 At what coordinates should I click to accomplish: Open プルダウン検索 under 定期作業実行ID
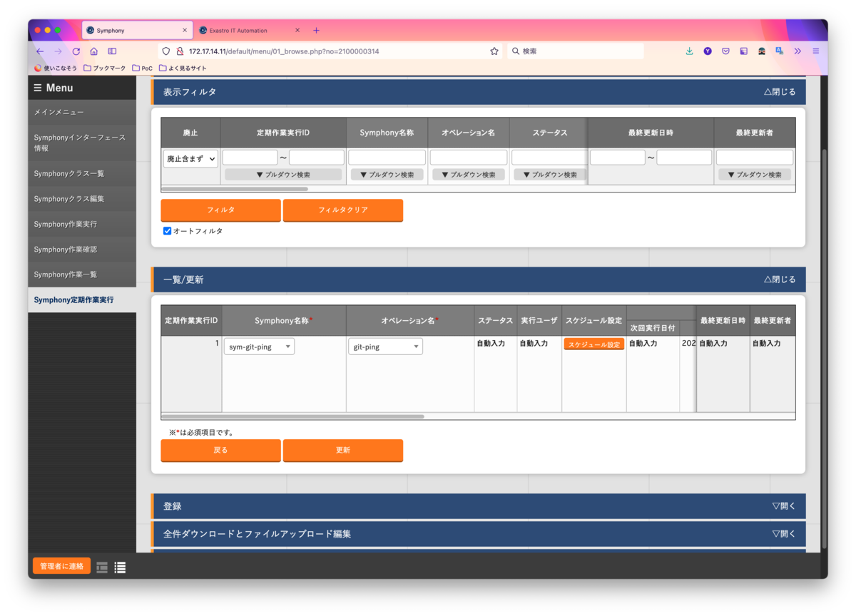(x=283, y=175)
